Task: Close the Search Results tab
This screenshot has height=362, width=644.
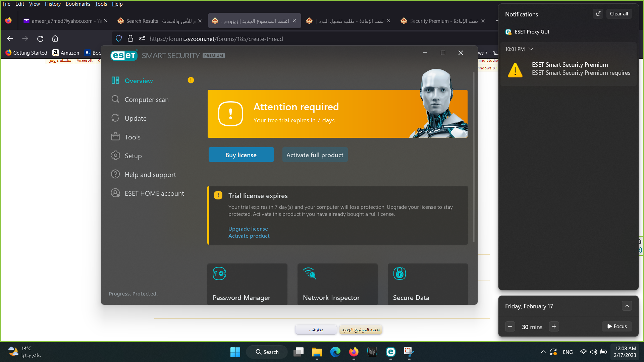Action: click(x=200, y=21)
